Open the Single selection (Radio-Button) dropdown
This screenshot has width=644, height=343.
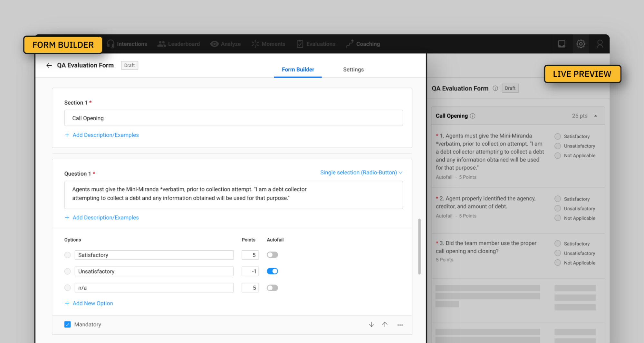pyautogui.click(x=360, y=172)
